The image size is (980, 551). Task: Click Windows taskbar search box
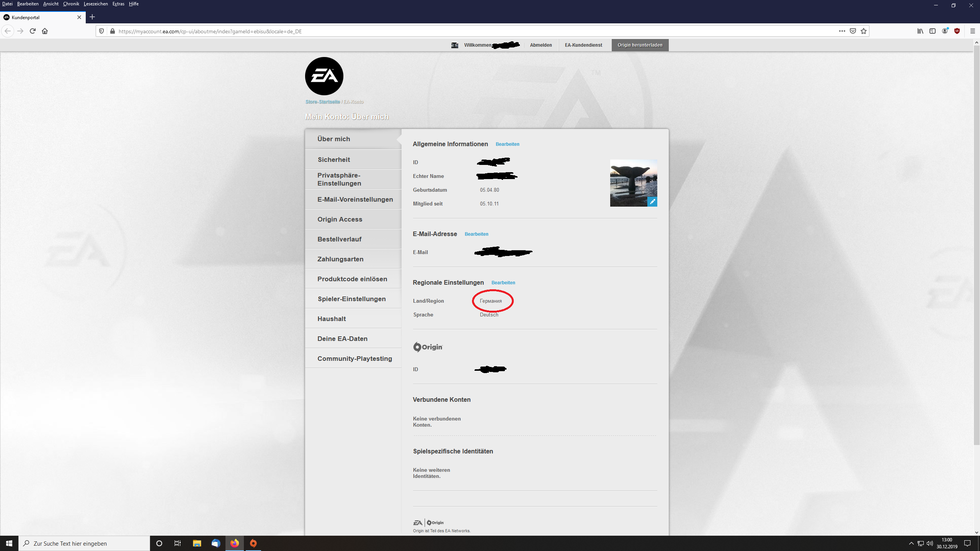(84, 543)
